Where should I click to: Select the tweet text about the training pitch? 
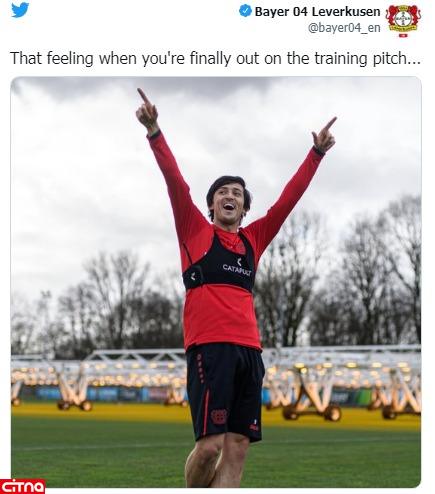point(215,58)
